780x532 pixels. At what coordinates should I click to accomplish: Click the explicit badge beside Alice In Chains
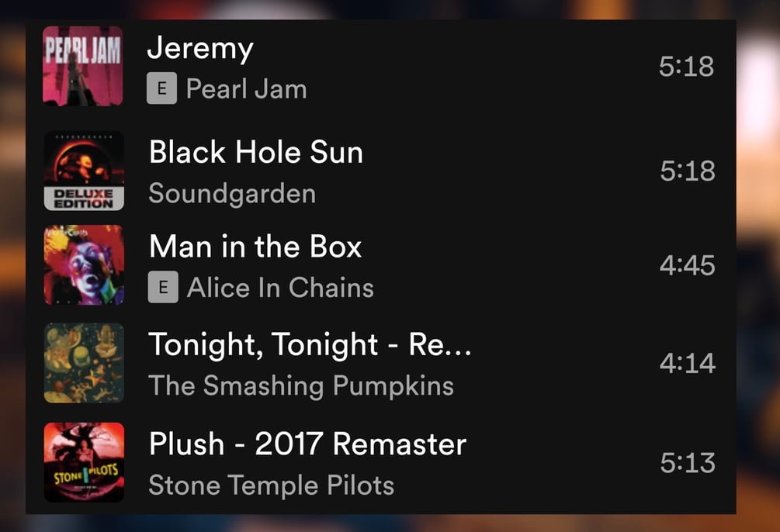(163, 288)
